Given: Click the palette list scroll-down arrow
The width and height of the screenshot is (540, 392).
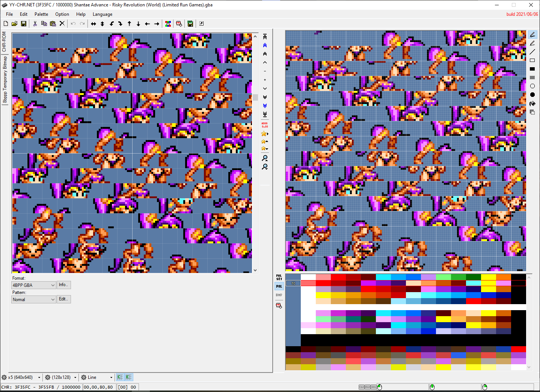Looking at the screenshot, I should [x=529, y=367].
